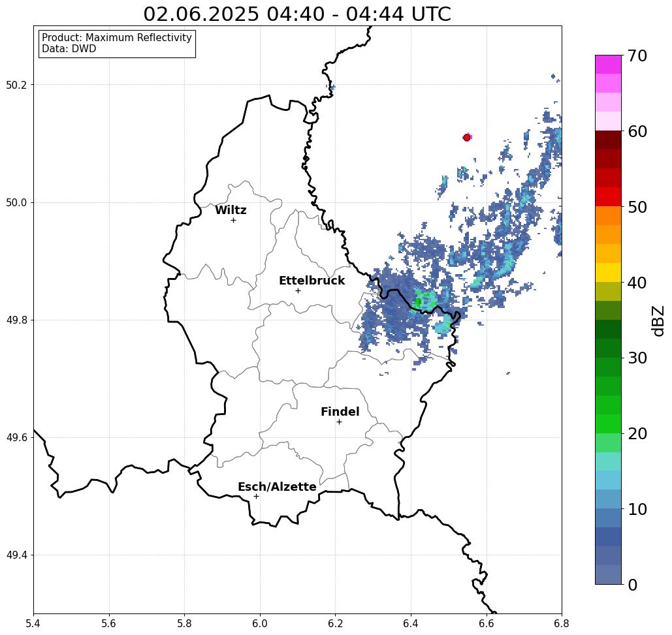
Task: Click the colorbar tick label 50
Action: point(637,208)
